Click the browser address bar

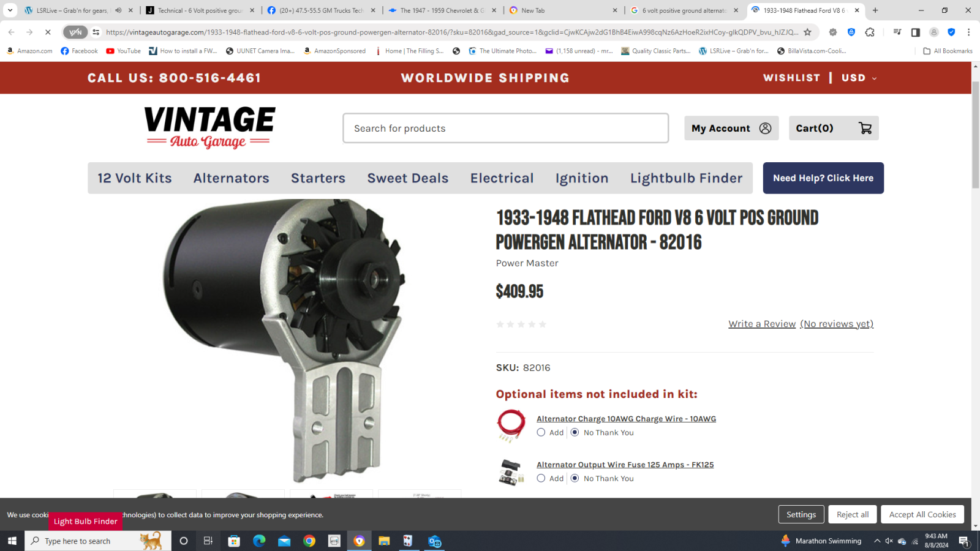tap(451, 32)
